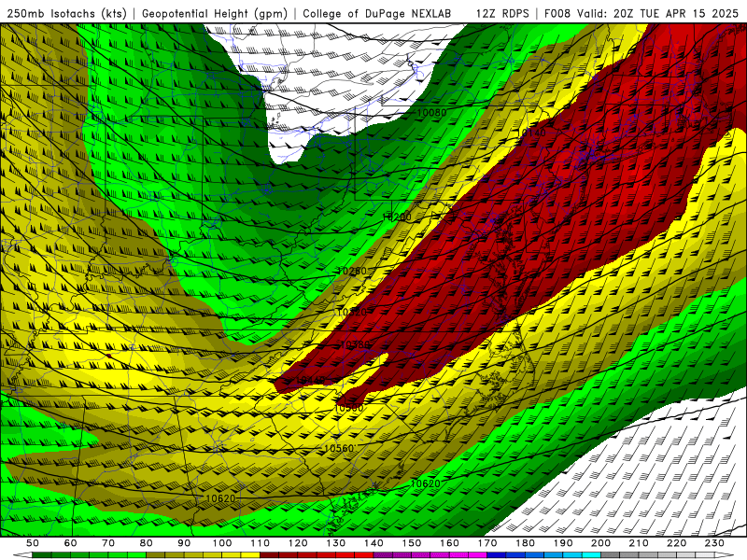Click the "250mb Isotachs (kts)" title text
Screen dimensions: 747x560
click(66, 13)
